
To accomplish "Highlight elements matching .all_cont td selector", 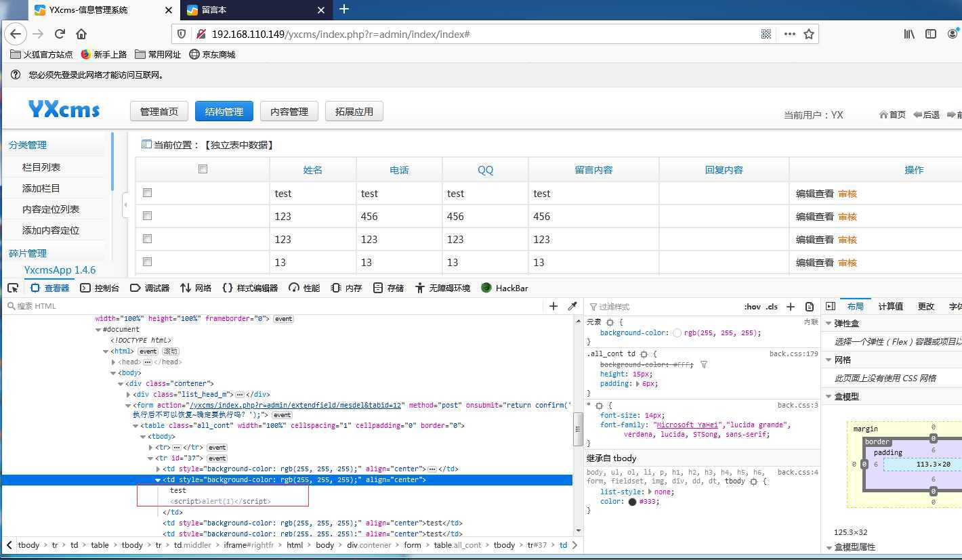I will pos(644,354).
